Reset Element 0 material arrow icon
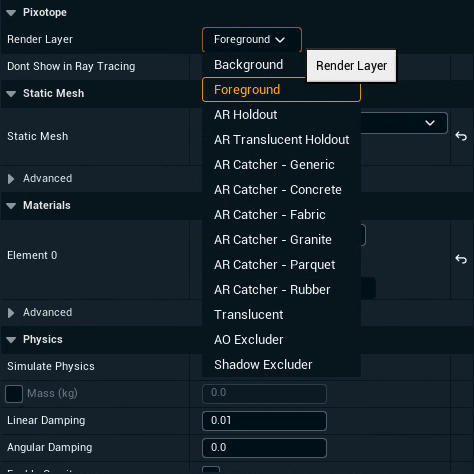The height and width of the screenshot is (474, 474). pyautogui.click(x=461, y=259)
